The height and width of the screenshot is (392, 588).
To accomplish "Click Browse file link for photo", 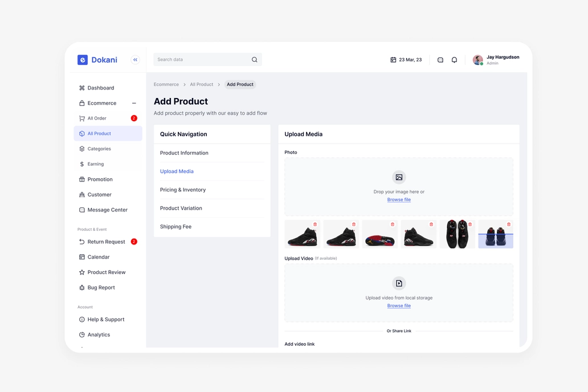I will 399,199.
